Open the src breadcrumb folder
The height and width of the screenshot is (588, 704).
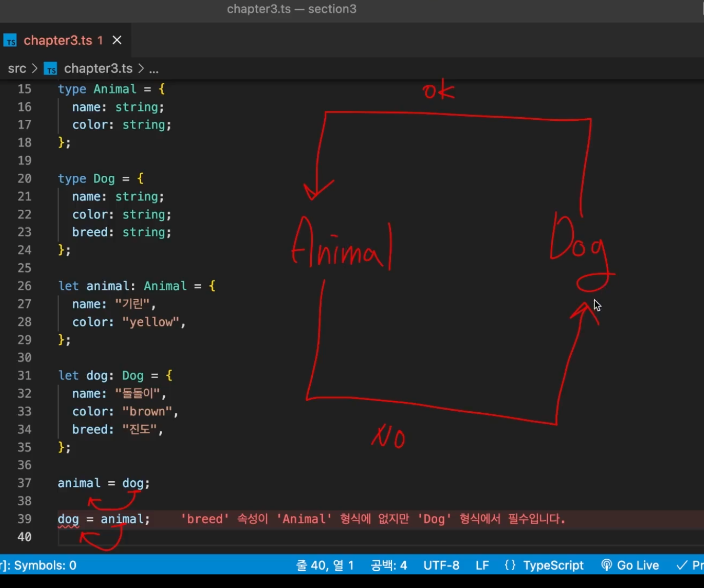(x=17, y=69)
